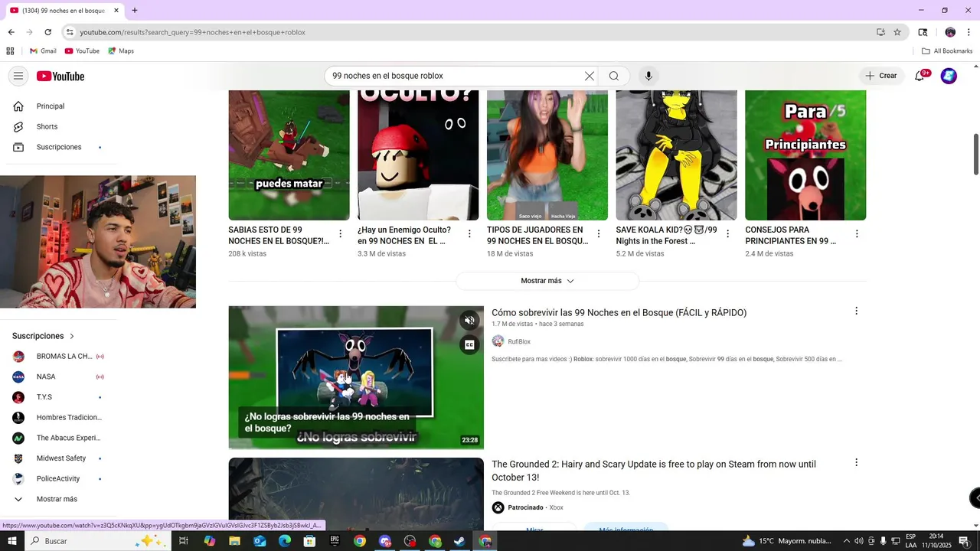
Task: Expand Mostrar más in subscriptions list
Action: tap(58, 499)
